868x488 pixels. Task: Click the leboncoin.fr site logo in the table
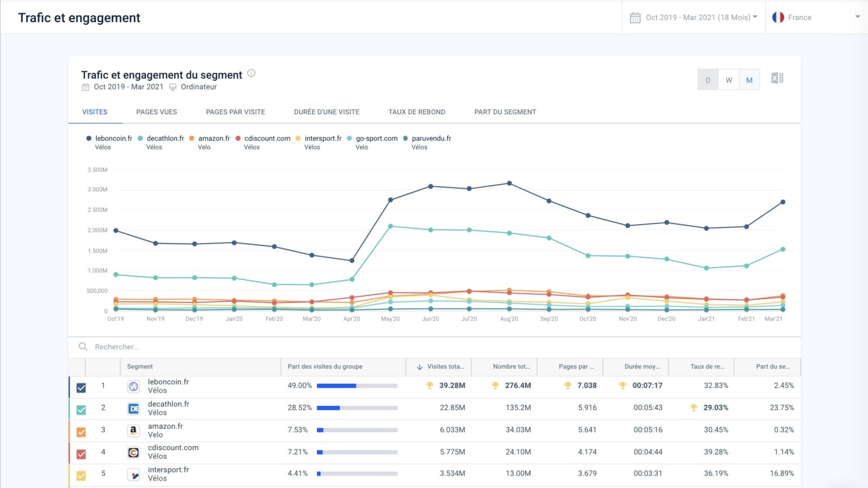[133, 386]
